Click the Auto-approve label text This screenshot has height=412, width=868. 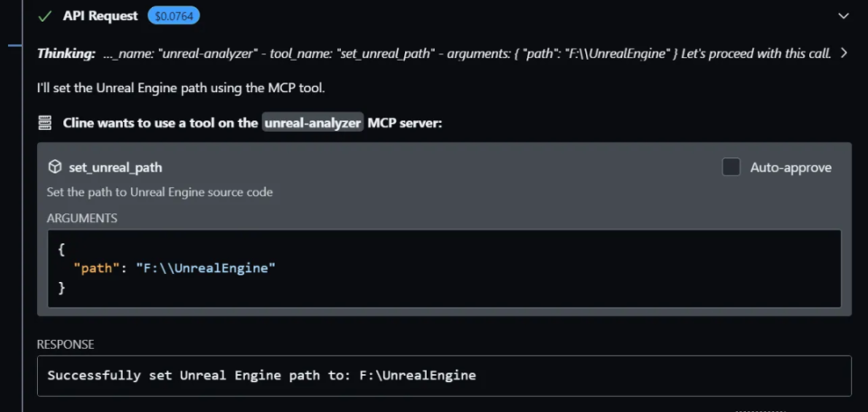(790, 167)
